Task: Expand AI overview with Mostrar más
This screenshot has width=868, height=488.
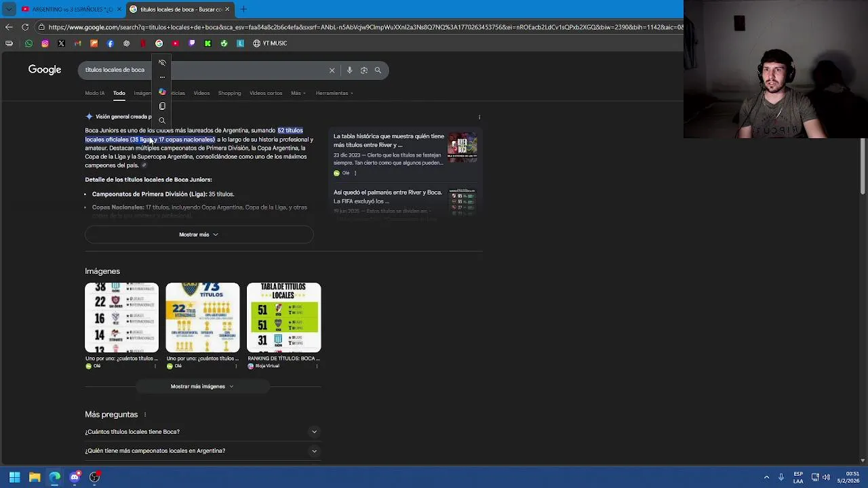Action: (199, 235)
